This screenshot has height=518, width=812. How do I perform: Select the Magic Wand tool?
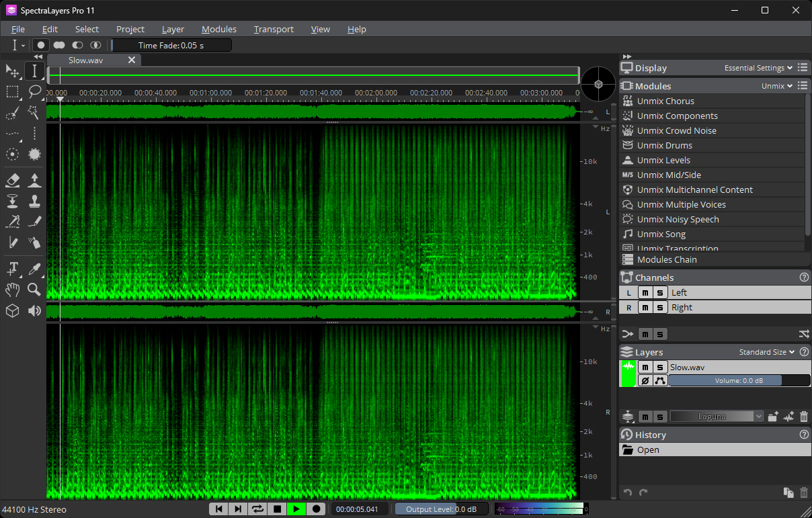tap(34, 112)
